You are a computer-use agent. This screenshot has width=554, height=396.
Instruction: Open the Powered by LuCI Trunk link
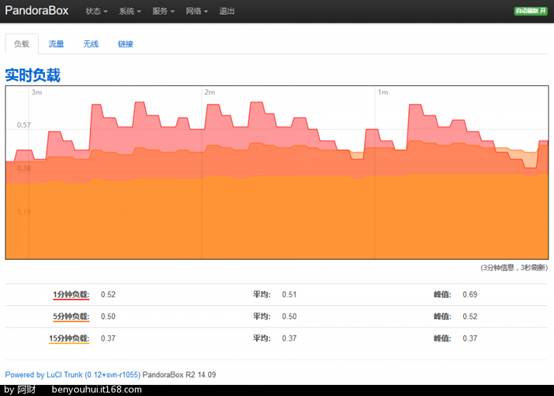point(72,374)
